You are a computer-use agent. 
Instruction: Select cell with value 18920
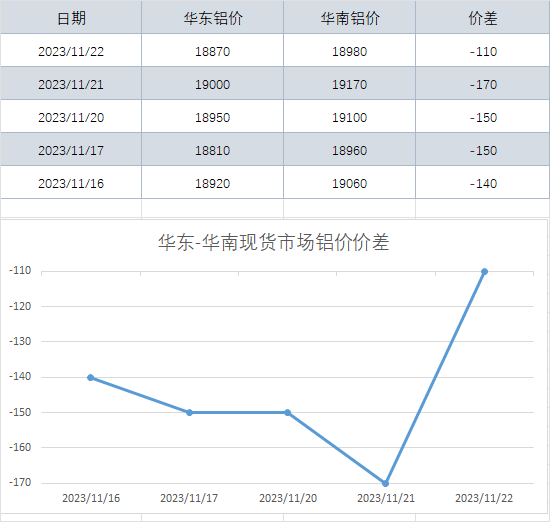click(213, 182)
